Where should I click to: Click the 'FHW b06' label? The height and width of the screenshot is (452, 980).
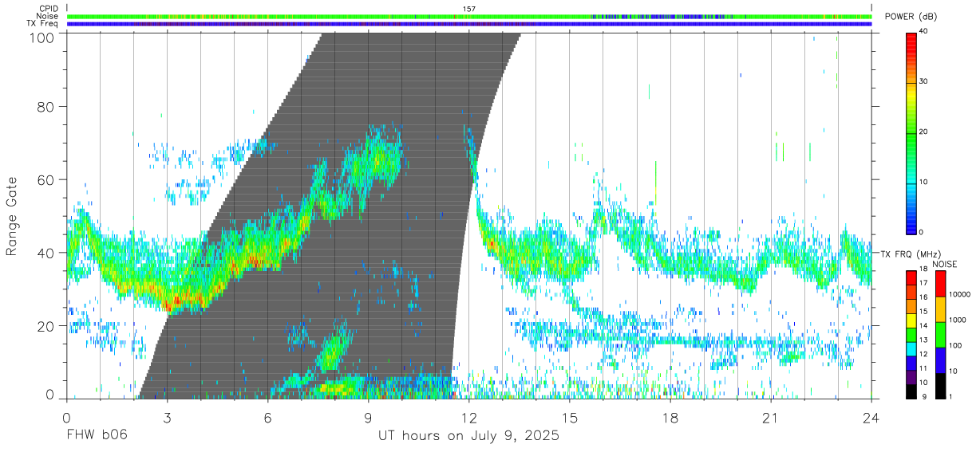click(x=97, y=436)
